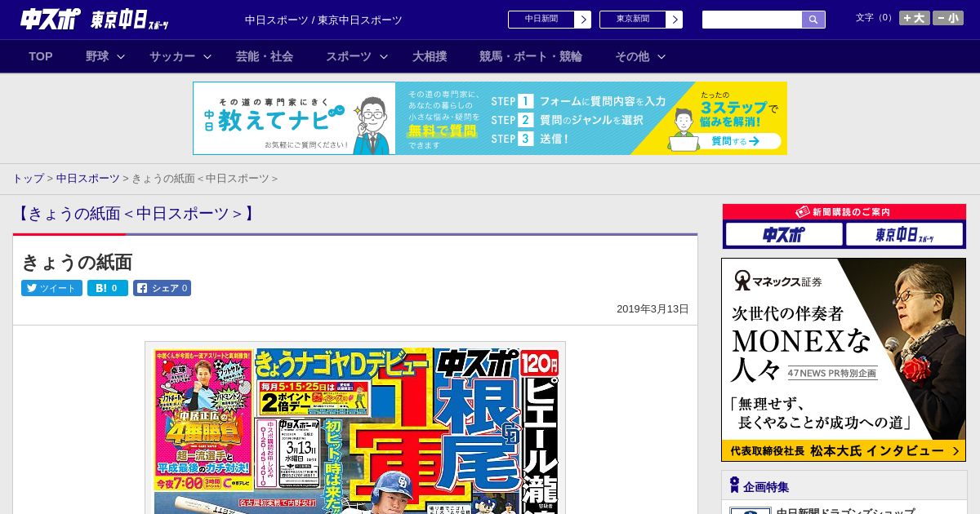
Task: Decrease font size with －小 button
Action: click(948, 18)
